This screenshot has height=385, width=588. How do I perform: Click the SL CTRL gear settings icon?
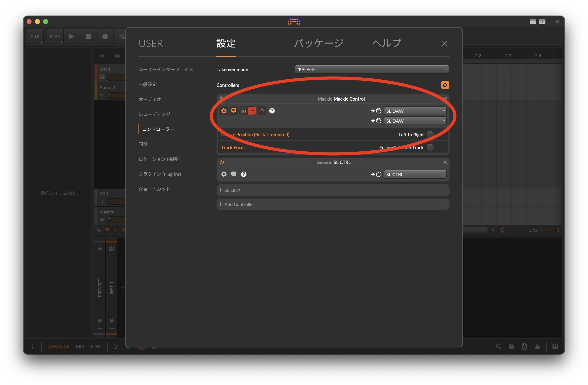pos(224,174)
